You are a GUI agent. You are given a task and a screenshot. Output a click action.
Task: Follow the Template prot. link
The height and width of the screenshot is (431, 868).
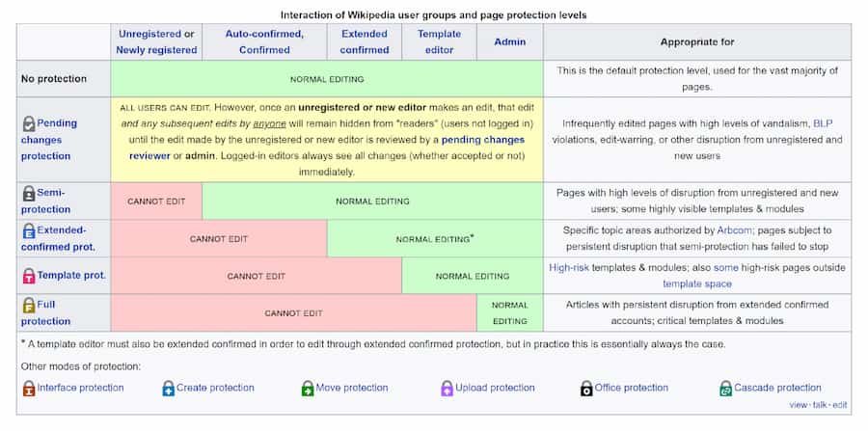tap(71, 275)
